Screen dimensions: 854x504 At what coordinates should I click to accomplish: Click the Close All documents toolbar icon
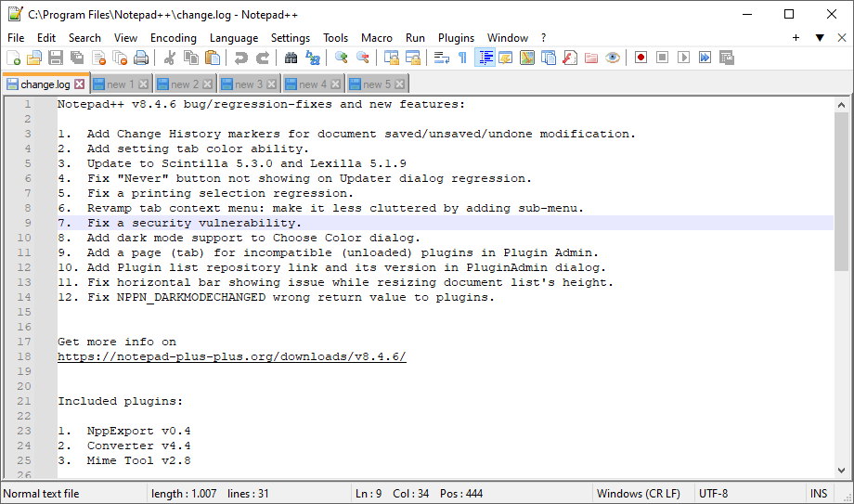point(120,58)
